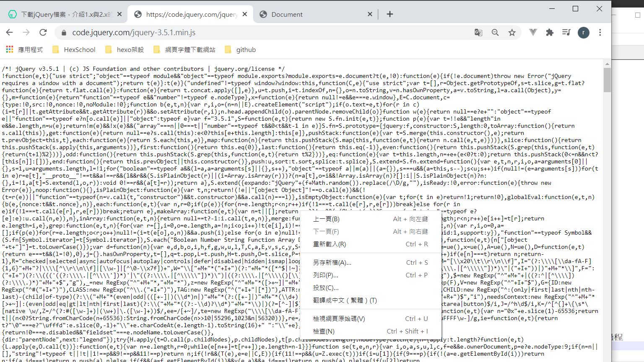Open the Chrome three-dot menu
Viewport: 644px width, 362px height.
pyautogui.click(x=600, y=32)
